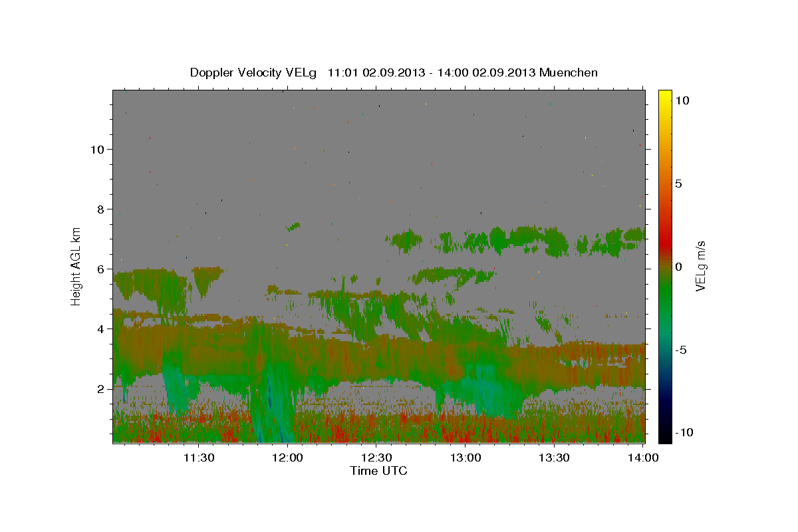Click the height axis label '4'
The image size is (798, 532).
point(100,329)
